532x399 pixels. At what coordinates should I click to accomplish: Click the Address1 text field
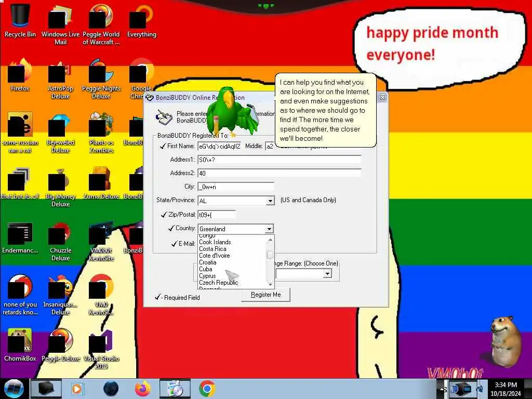pyautogui.click(x=279, y=160)
